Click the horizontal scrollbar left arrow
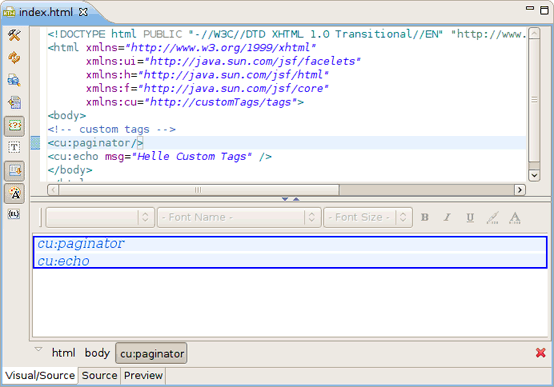 coord(53,190)
